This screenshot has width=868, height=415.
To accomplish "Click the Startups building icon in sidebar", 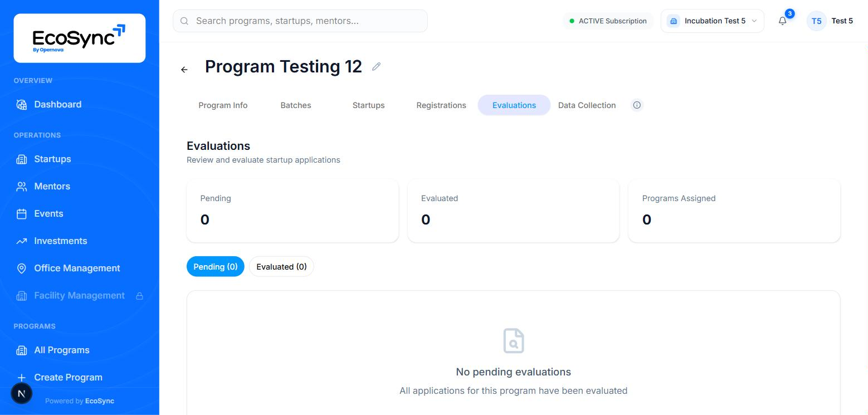I will coord(22,159).
